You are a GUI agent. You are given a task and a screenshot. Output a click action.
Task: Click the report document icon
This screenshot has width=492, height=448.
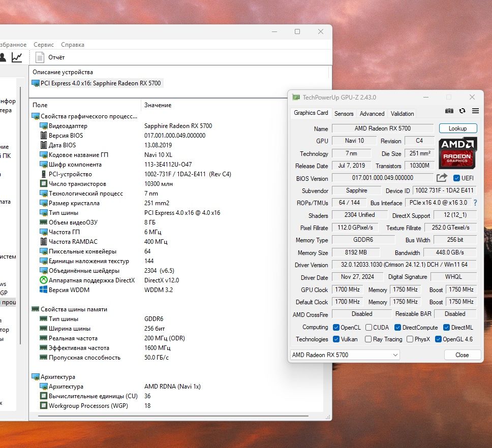40,57
